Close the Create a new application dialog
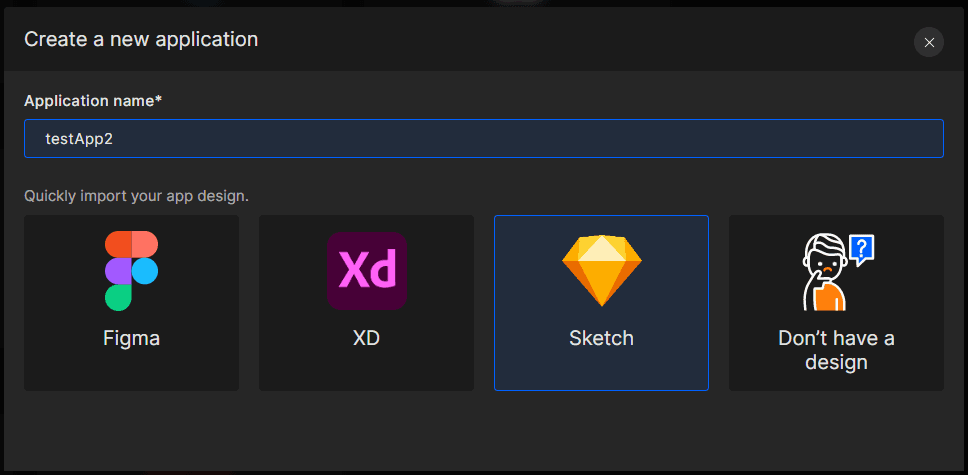The height and width of the screenshot is (475, 968). (928, 43)
